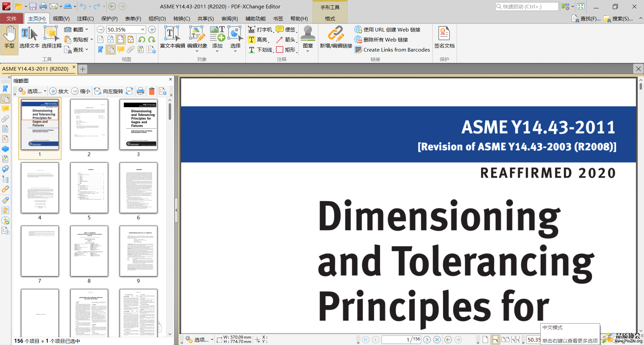This screenshot has width=644, height=345.
Task: Open the Convert (转换) ribbon tab
Action: [x=181, y=18]
